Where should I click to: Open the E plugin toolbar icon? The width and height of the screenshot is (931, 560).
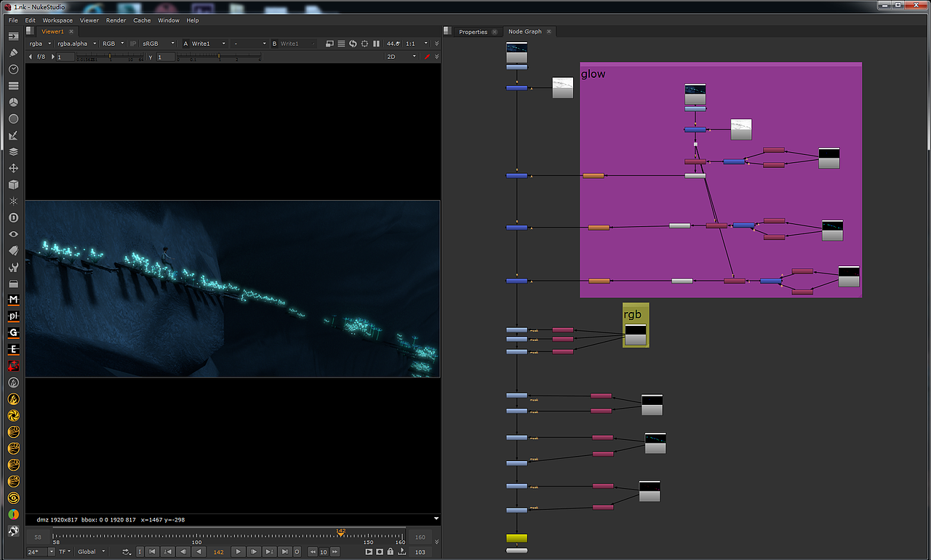point(13,349)
